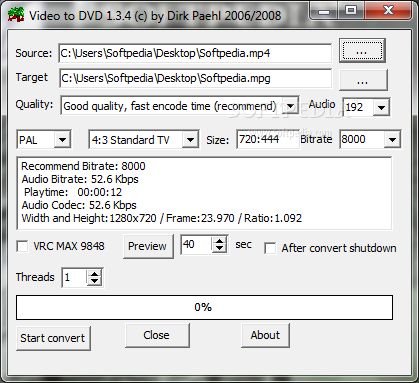The width and height of the screenshot is (419, 383).
Task: Click the Playtime: 00:00:12 line
Action: coord(73,192)
